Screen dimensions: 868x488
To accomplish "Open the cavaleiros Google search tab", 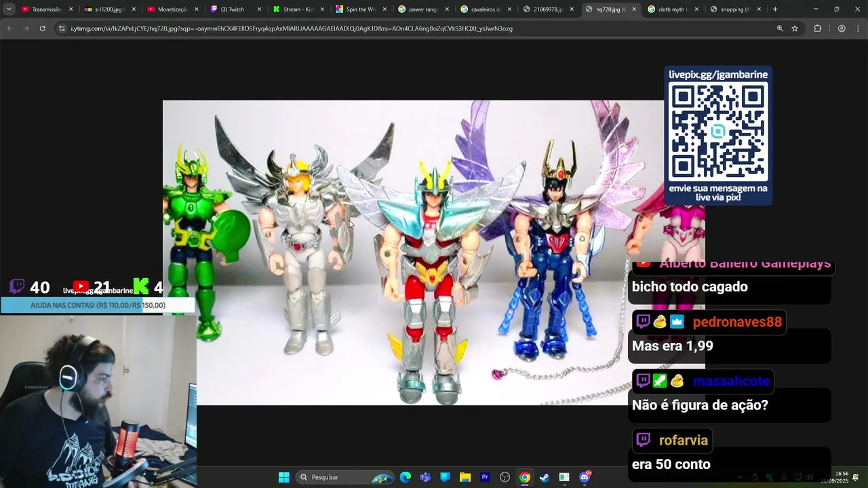I will tap(484, 9).
